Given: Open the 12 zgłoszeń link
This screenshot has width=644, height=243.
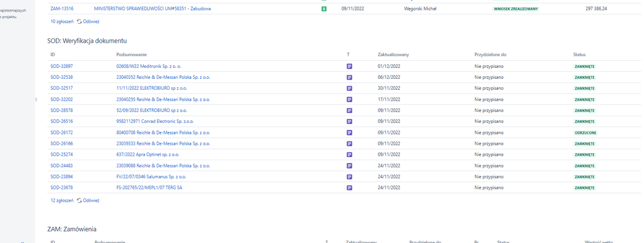Looking at the screenshot, I should click(62, 200).
